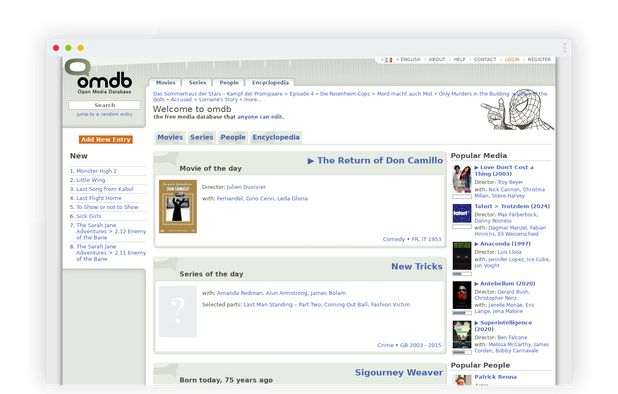Open New Tricks placeholder poster image
Image resolution: width=618 pixels, height=394 pixels.
tap(178, 312)
